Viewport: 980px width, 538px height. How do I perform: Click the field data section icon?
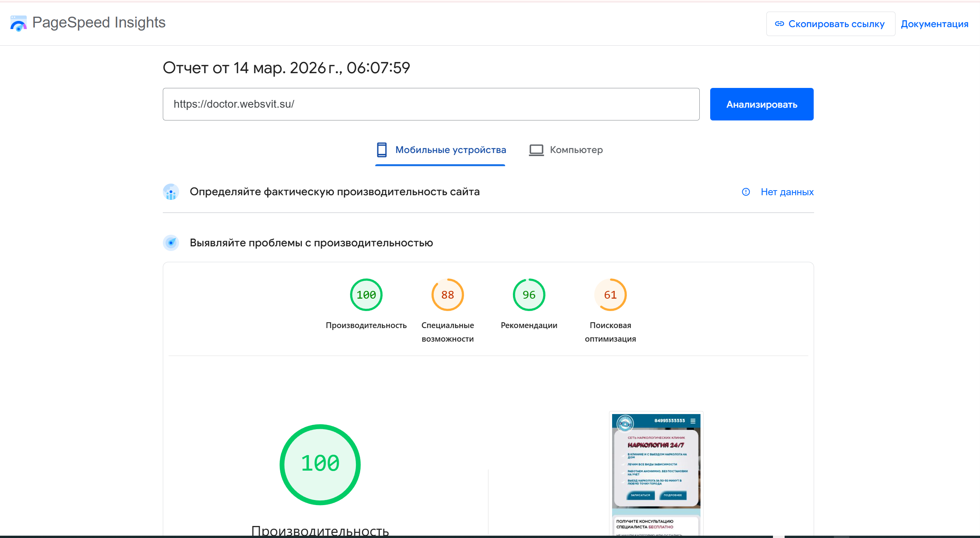[x=171, y=192]
